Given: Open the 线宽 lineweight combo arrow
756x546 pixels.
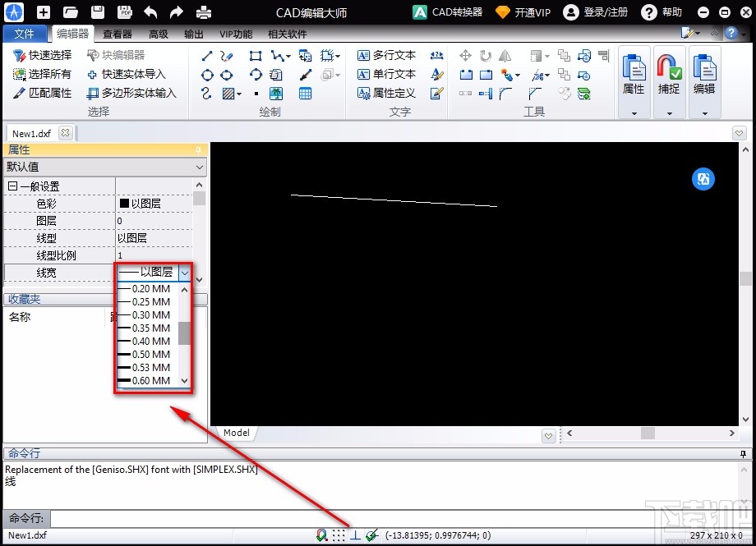Looking at the screenshot, I should [x=185, y=273].
